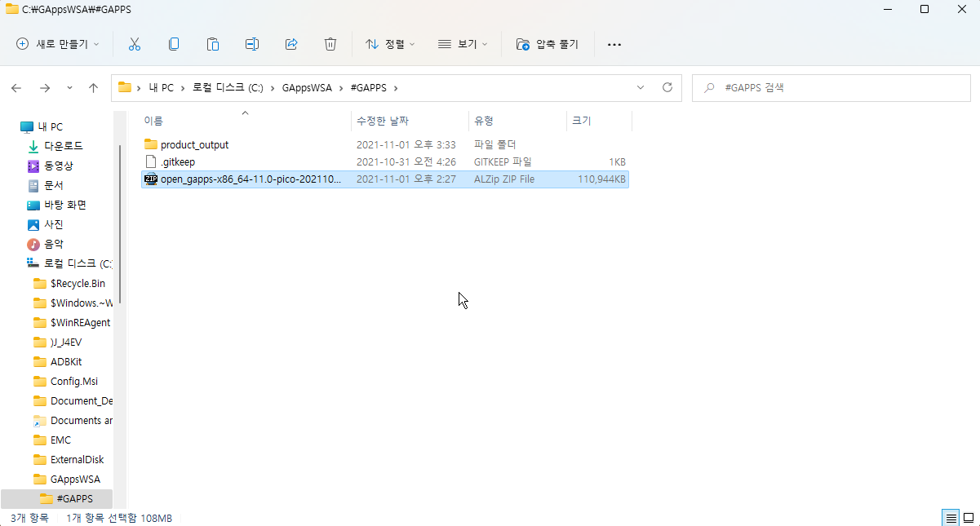Toggle sort direction on the 이름 column header

coord(155,120)
